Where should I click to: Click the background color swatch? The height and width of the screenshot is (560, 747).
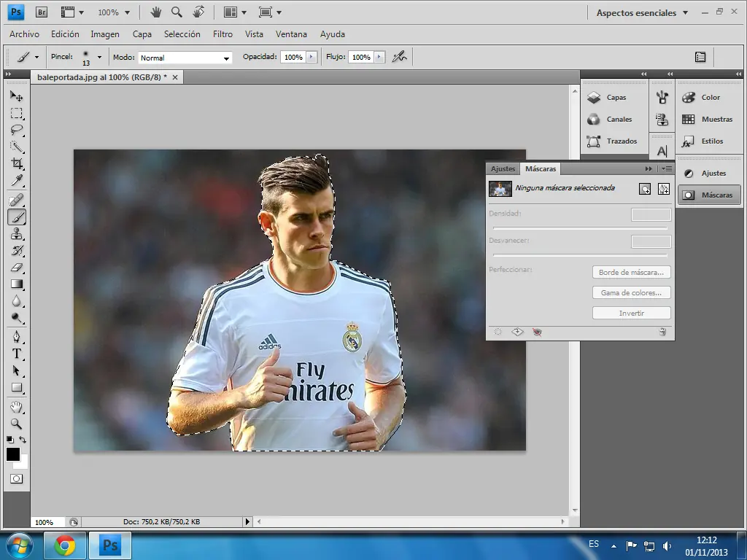click(x=24, y=463)
